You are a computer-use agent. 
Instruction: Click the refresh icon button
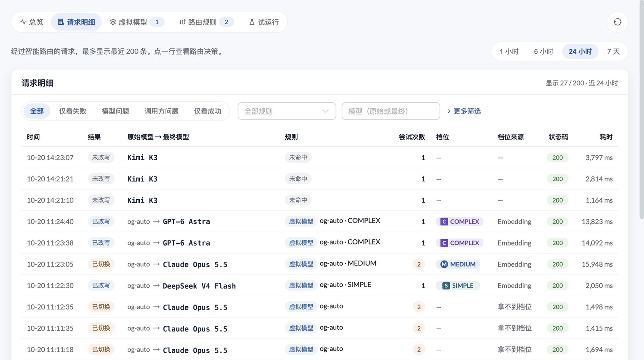(x=618, y=22)
